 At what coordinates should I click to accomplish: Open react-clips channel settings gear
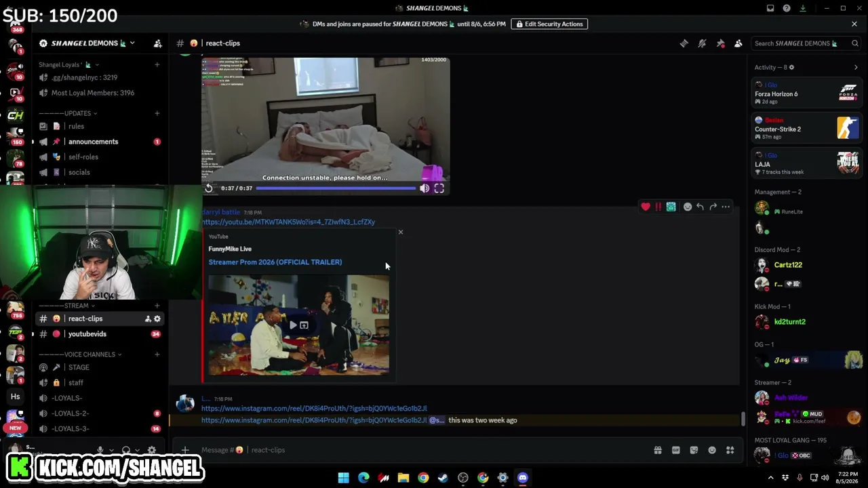(x=157, y=319)
